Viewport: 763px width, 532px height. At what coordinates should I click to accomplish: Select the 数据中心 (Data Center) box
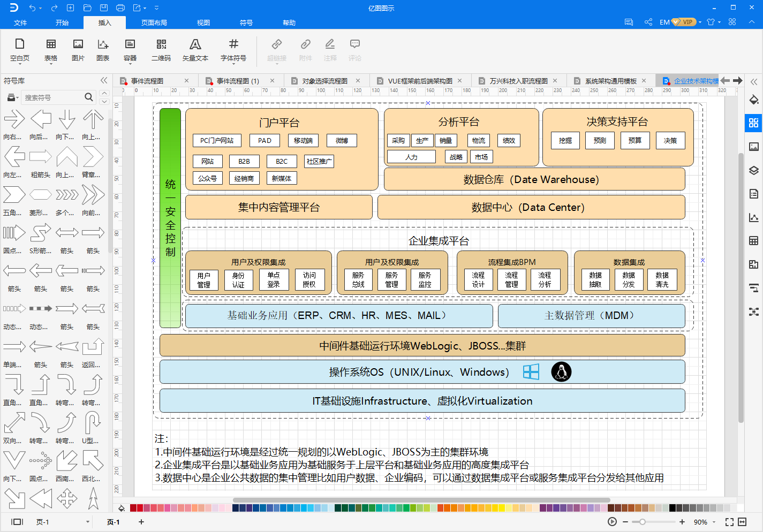531,207
